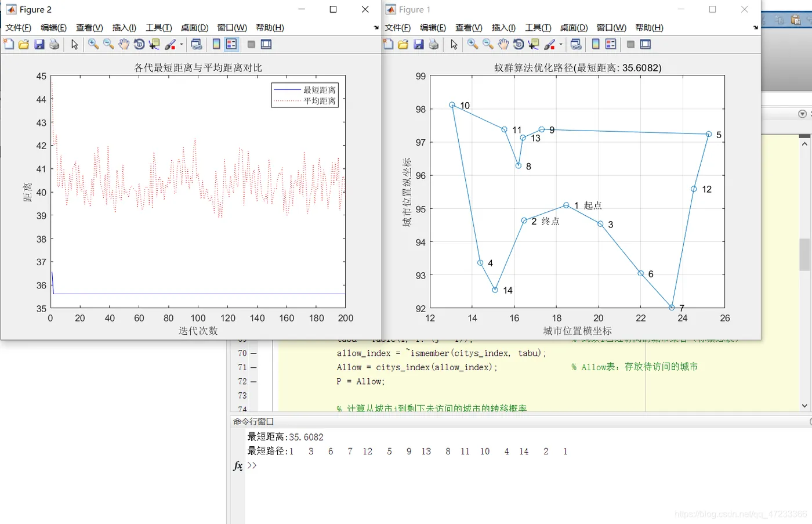Activate the Data Cursor tool in Figure 1
The image size is (812, 524).
pyautogui.click(x=534, y=44)
